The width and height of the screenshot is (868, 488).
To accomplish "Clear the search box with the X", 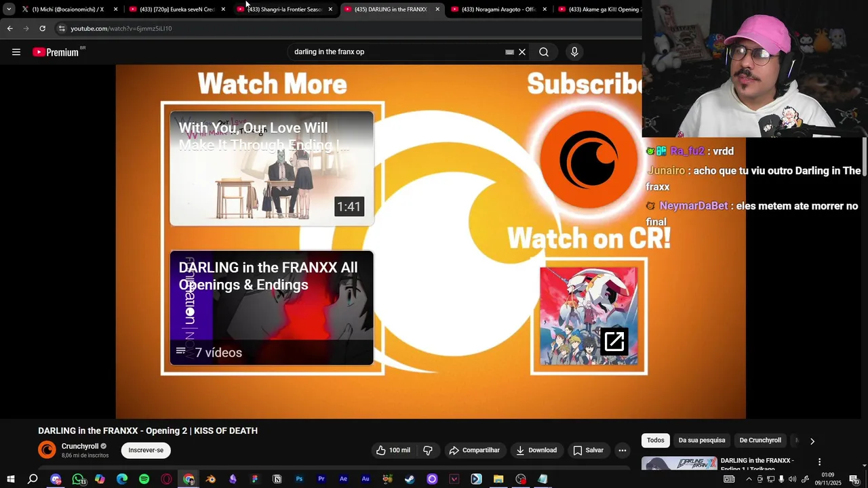I will (522, 52).
